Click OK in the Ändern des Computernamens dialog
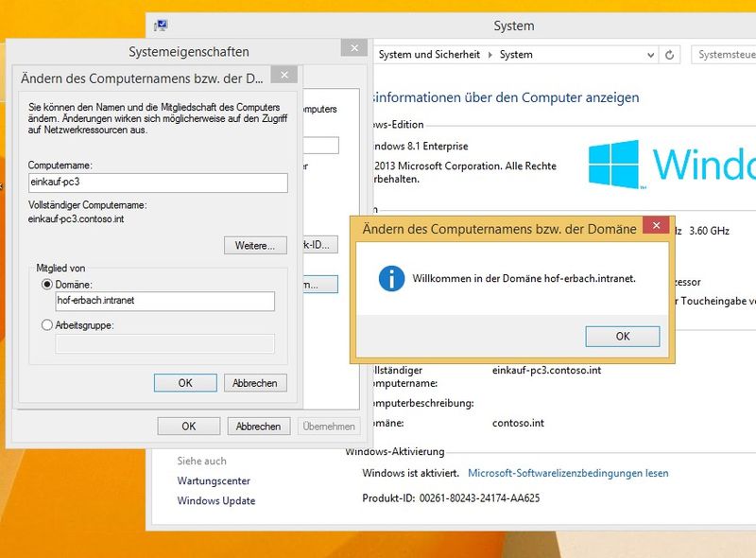 pos(184,382)
